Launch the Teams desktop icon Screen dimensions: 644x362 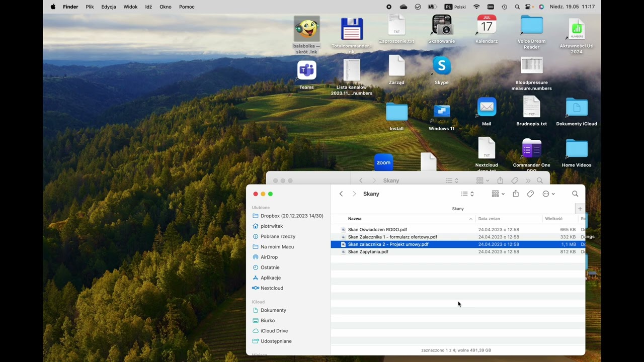306,70
